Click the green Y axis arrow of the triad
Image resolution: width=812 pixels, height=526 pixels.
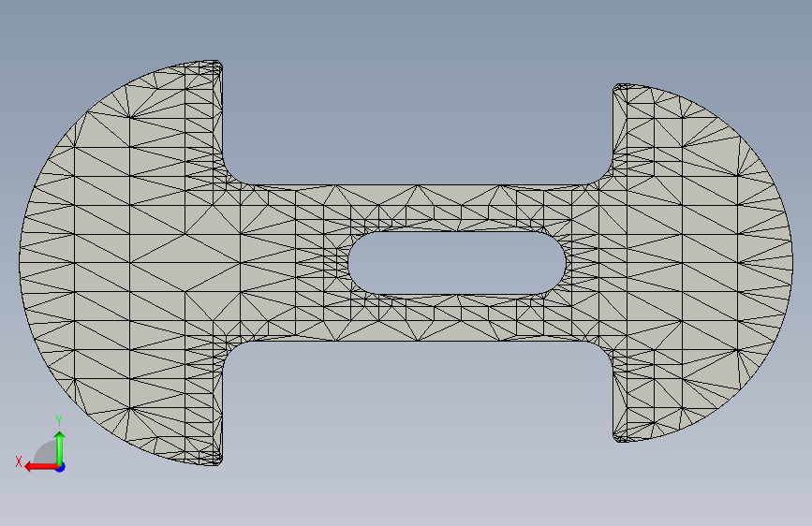point(60,447)
